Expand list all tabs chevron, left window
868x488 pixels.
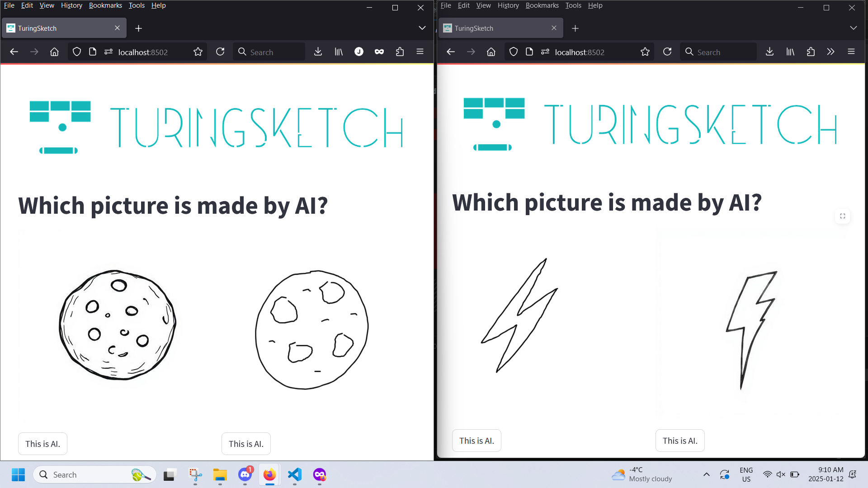(x=422, y=28)
